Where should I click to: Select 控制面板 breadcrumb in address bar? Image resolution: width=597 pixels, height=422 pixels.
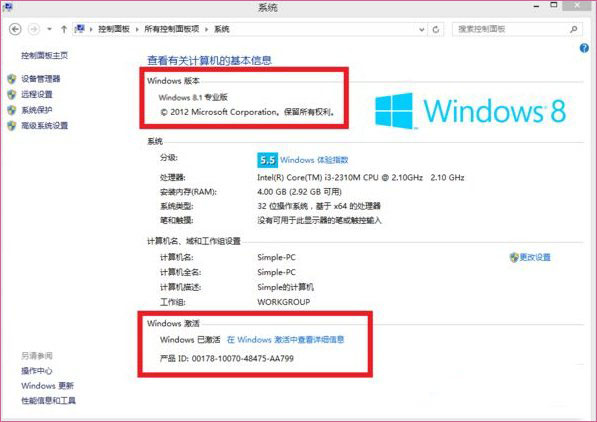click(114, 29)
